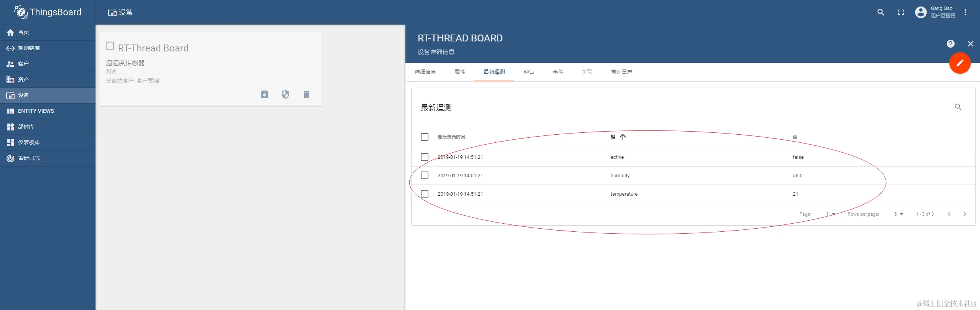Open manage credentials shield icon
Viewport: 980px width, 310px height.
click(x=285, y=94)
